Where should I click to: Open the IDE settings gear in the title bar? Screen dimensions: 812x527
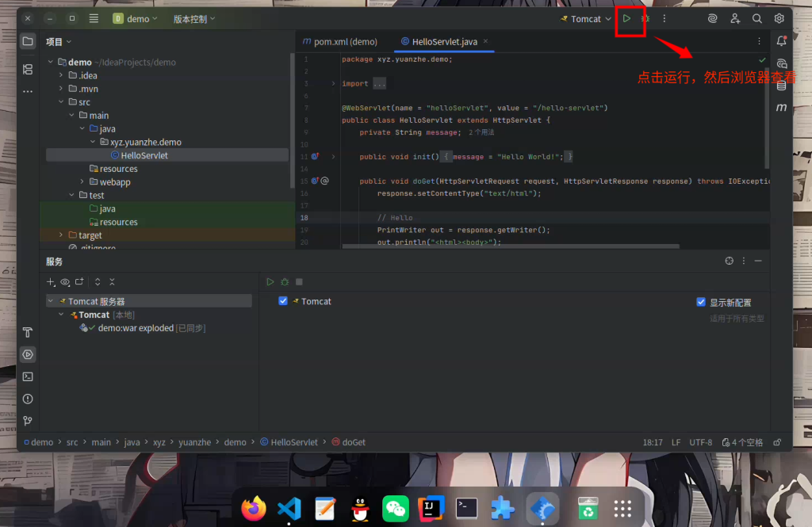[x=779, y=18]
